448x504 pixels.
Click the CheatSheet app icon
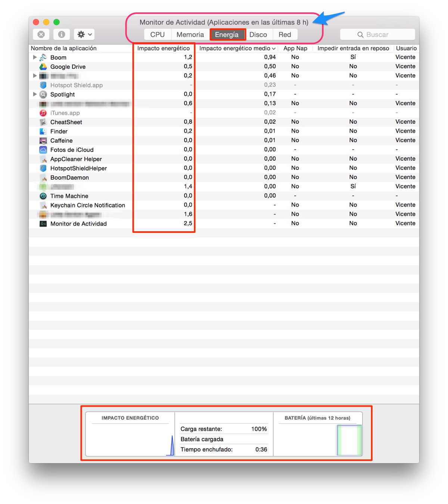43,122
